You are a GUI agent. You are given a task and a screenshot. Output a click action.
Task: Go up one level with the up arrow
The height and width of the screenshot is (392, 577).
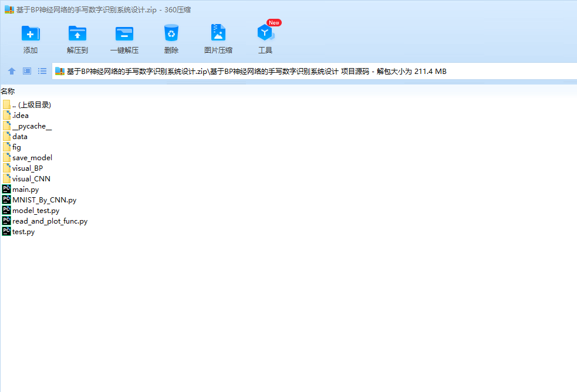pyautogui.click(x=12, y=71)
